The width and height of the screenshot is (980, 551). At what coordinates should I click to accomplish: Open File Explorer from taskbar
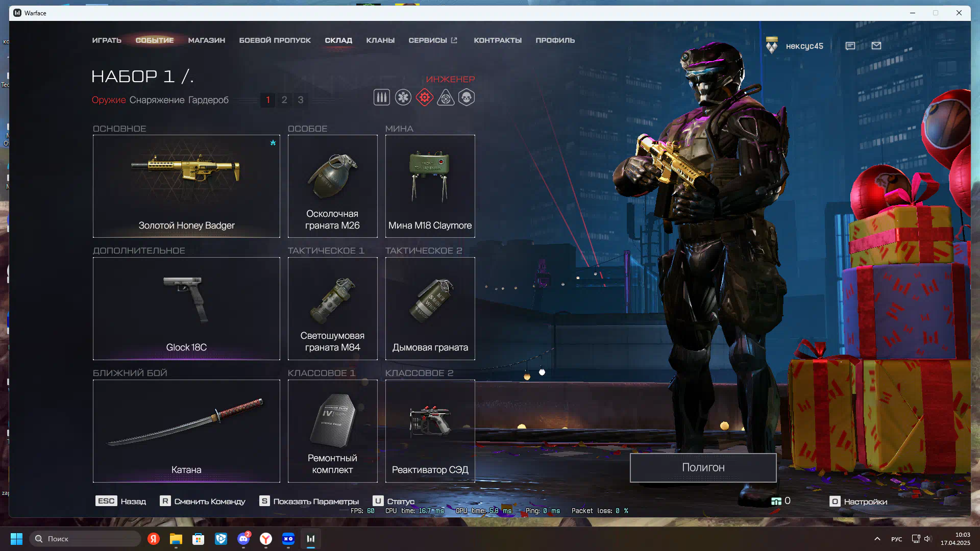click(176, 539)
